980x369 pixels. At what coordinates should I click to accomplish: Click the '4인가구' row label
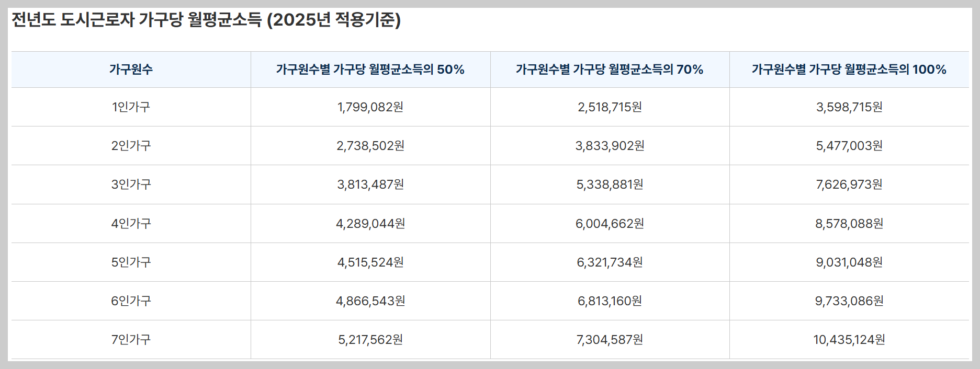(x=131, y=224)
